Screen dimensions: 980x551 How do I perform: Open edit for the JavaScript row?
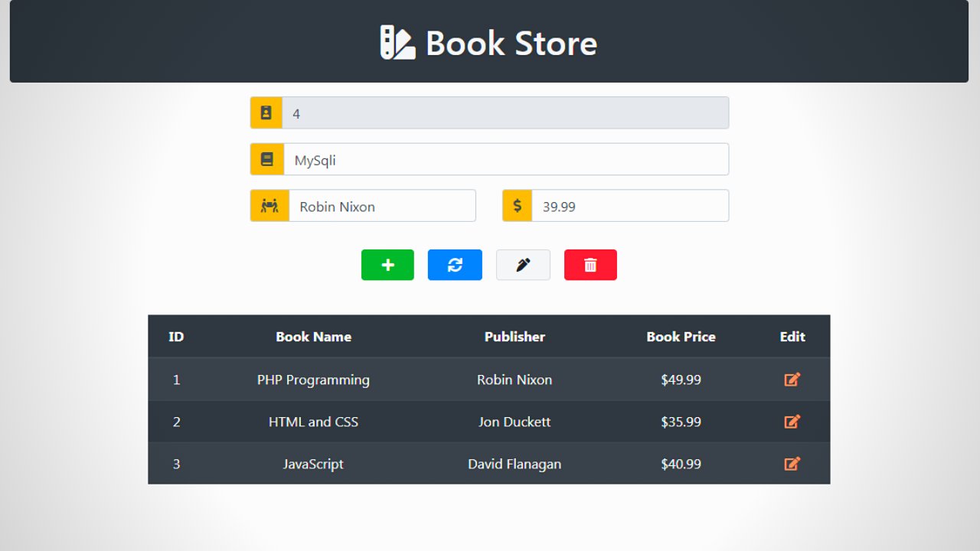(792, 464)
